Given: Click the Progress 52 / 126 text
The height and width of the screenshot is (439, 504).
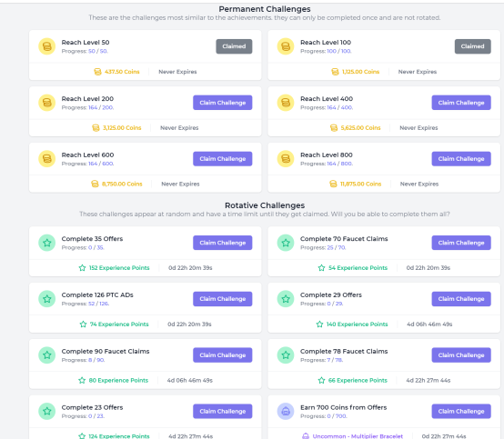Looking at the screenshot, I should point(86,304).
